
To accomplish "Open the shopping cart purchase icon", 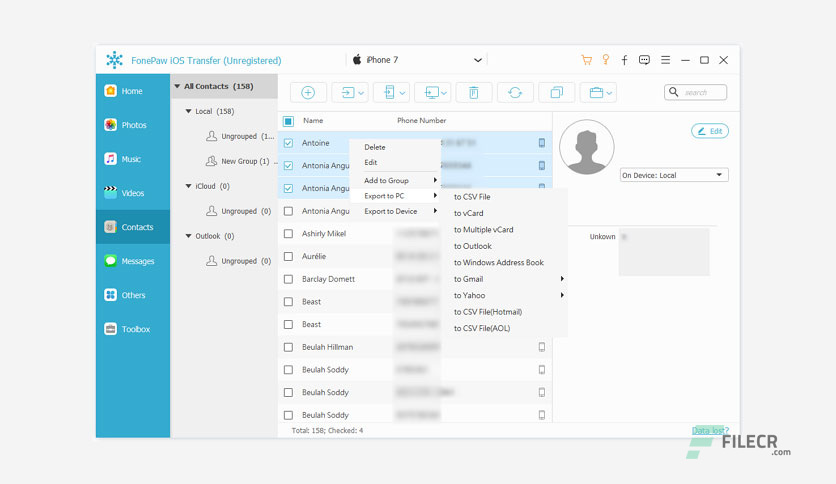I will click(586, 60).
